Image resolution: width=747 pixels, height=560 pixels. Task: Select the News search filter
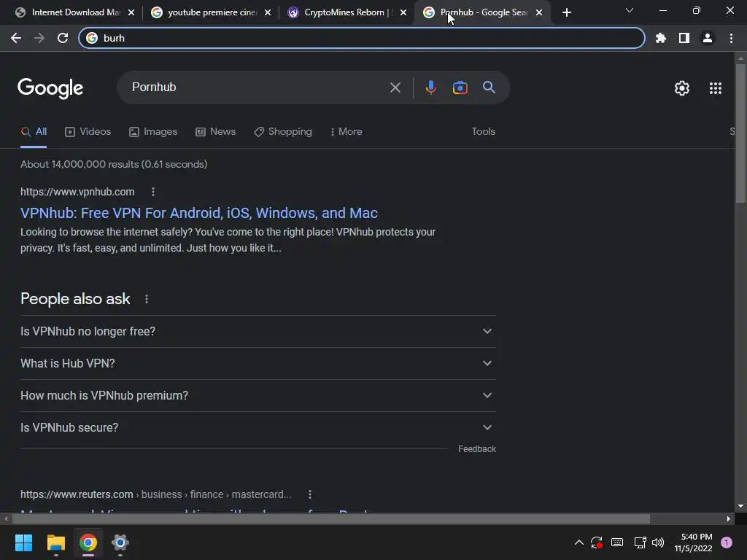216,132
